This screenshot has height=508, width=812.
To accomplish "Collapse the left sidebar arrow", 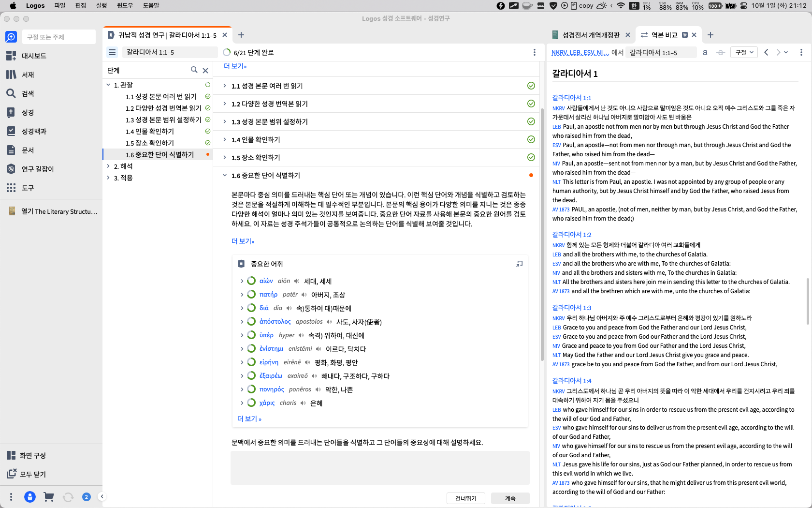I will point(101,496).
